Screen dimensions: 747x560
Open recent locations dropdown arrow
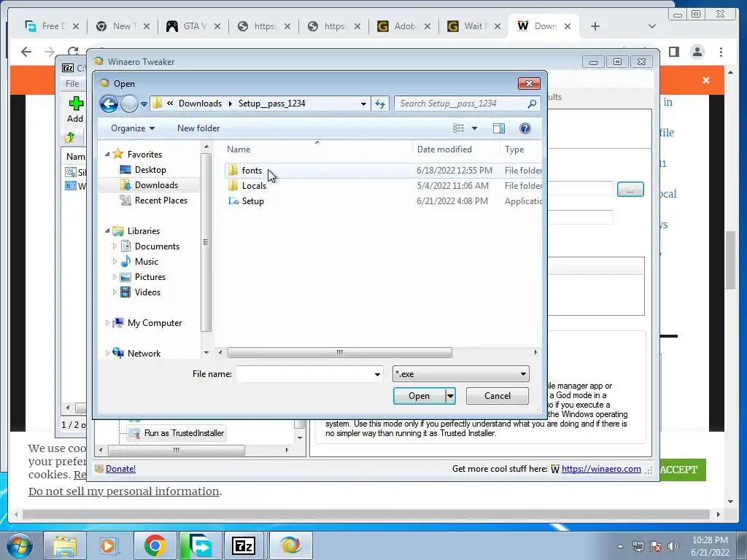pos(144,104)
